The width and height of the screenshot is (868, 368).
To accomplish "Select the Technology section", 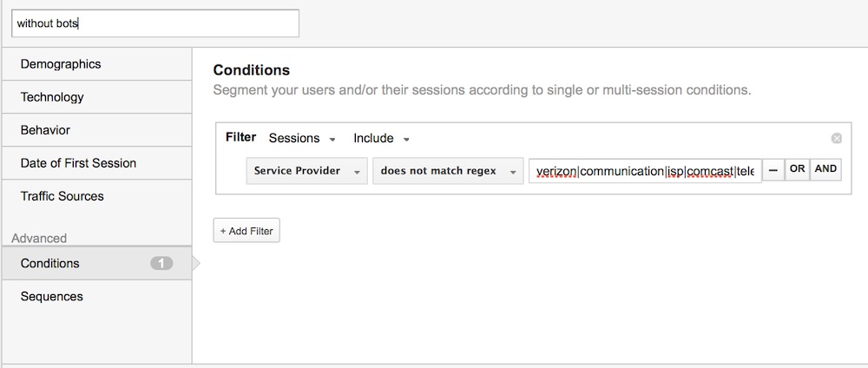I will (x=97, y=97).
